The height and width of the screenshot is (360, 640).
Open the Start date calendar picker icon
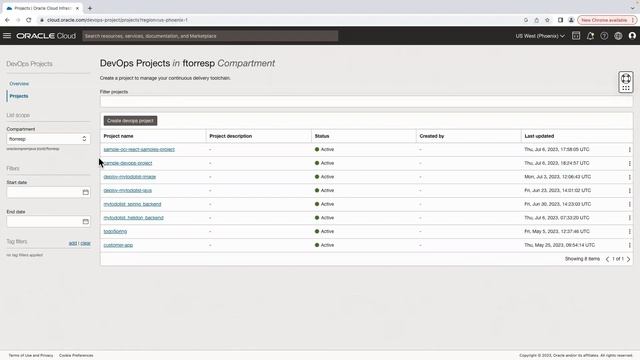[85, 192]
